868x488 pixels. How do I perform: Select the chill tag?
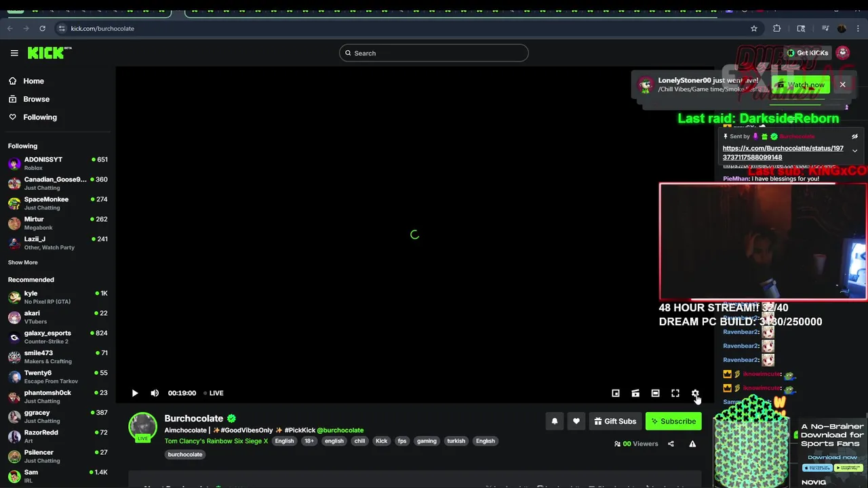[x=359, y=441]
